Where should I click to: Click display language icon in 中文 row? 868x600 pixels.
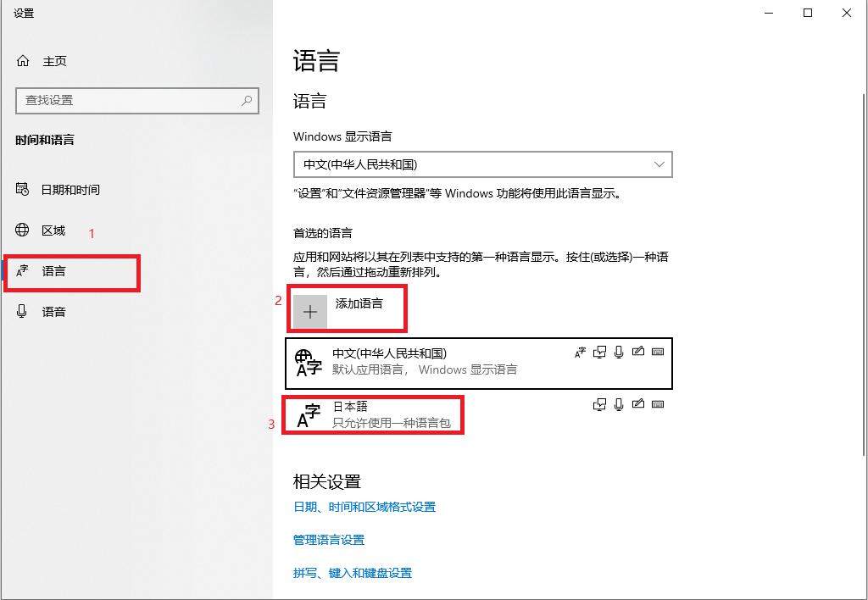(x=580, y=352)
